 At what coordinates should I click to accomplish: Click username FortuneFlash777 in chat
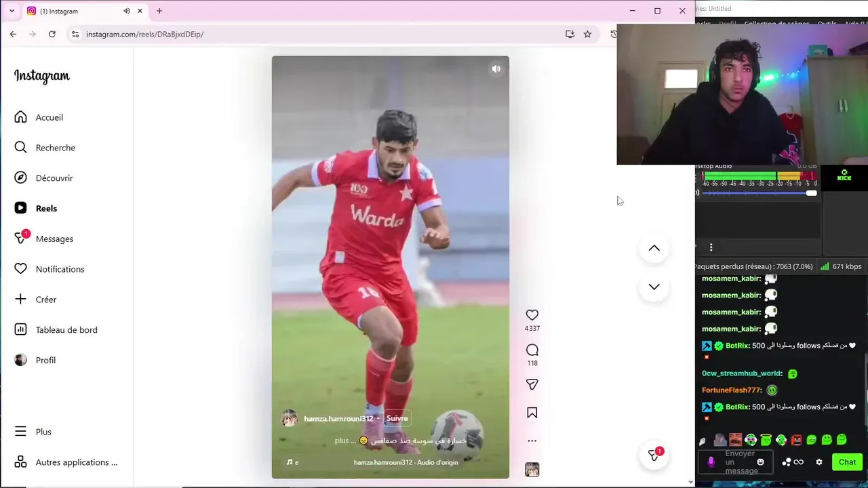point(732,390)
